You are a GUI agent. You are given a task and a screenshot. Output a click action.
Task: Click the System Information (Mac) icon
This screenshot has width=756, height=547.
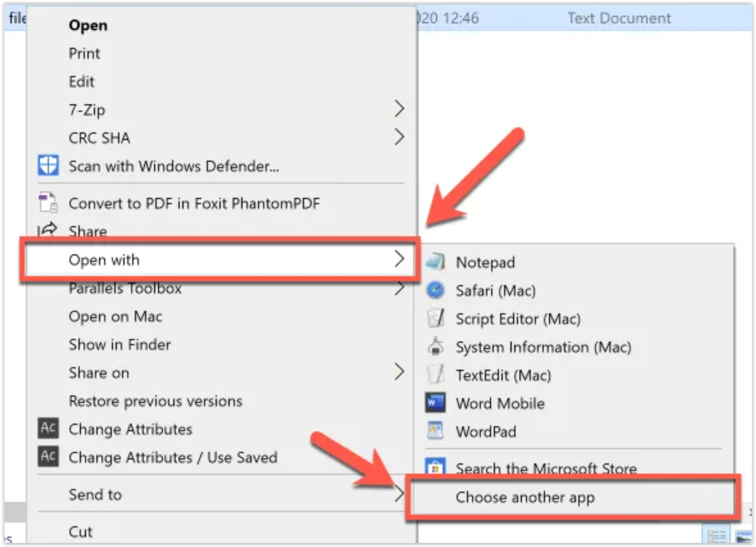click(435, 346)
